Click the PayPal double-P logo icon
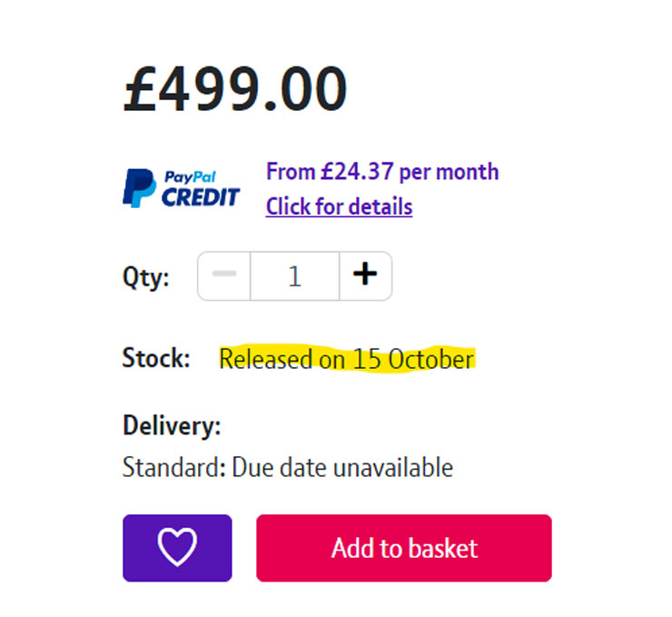 139,187
